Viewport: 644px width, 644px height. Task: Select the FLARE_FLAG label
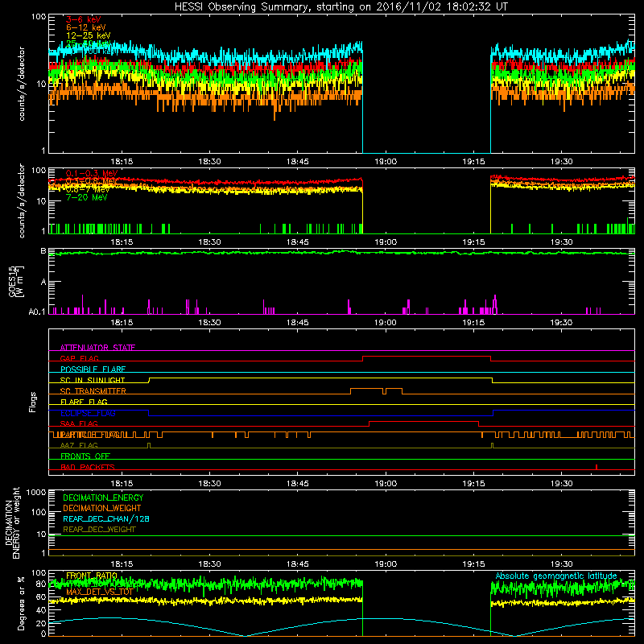pyautogui.click(x=84, y=402)
